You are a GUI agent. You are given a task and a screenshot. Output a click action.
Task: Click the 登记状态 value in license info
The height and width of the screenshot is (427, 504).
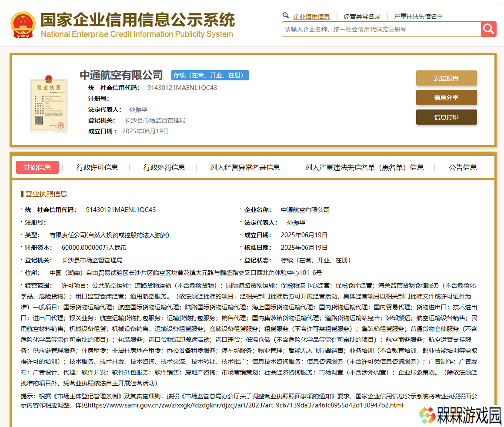pos(315,260)
